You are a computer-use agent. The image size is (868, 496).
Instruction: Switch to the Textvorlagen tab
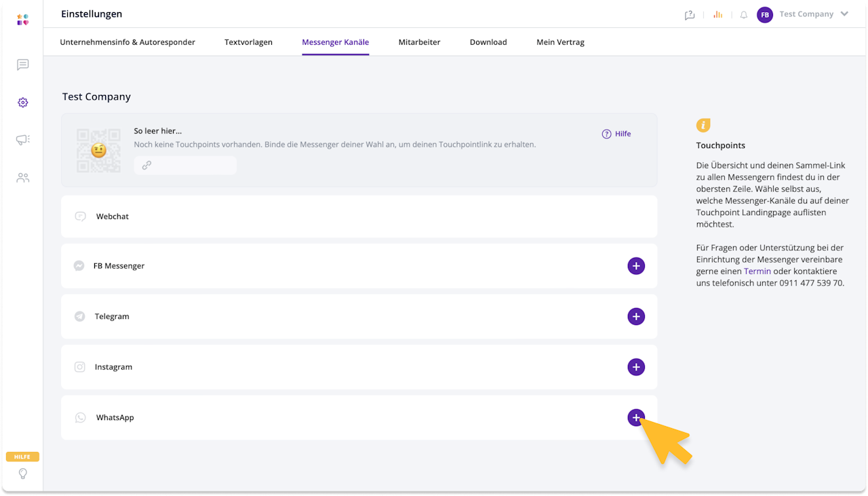click(248, 42)
